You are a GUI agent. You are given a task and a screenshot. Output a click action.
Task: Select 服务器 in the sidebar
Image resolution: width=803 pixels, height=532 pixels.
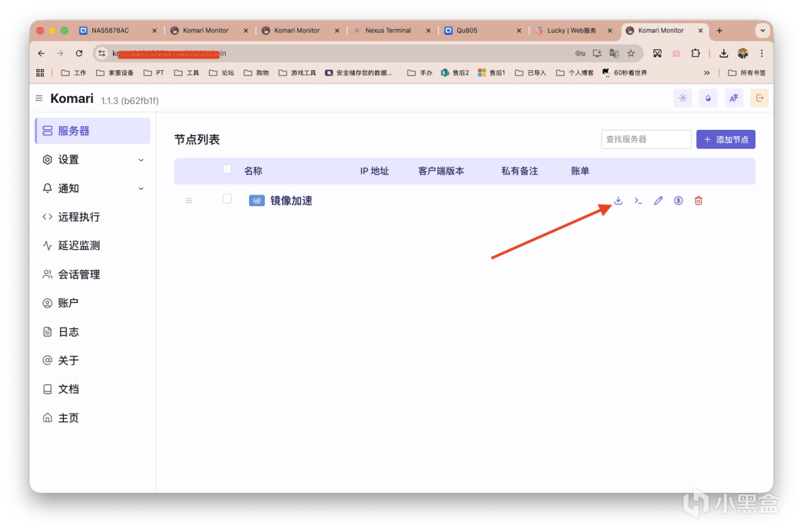tap(93, 131)
